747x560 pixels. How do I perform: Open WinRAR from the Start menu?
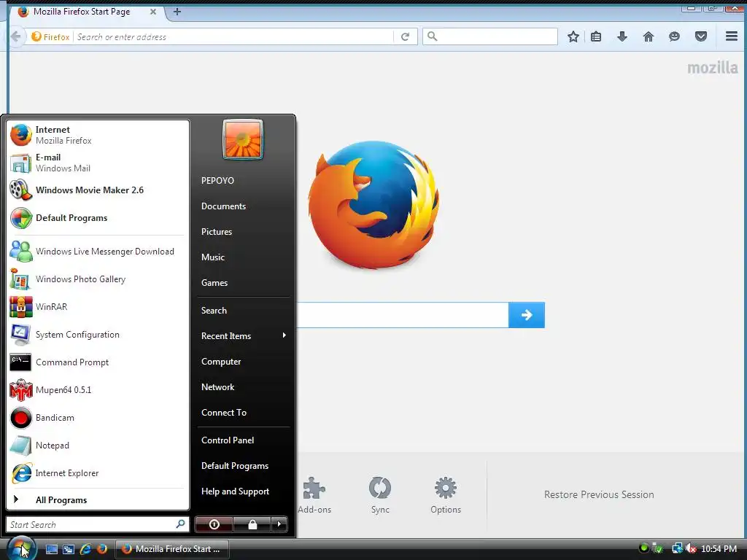click(97, 307)
